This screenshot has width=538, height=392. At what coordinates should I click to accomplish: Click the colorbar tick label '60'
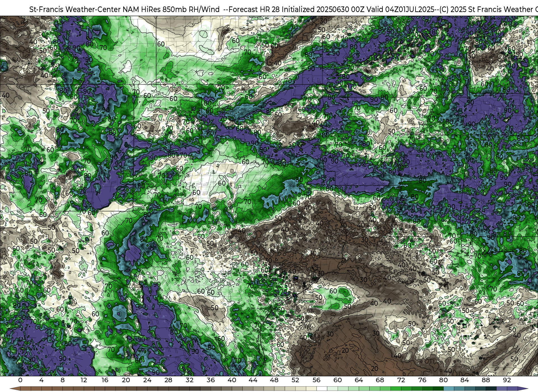click(x=338, y=380)
